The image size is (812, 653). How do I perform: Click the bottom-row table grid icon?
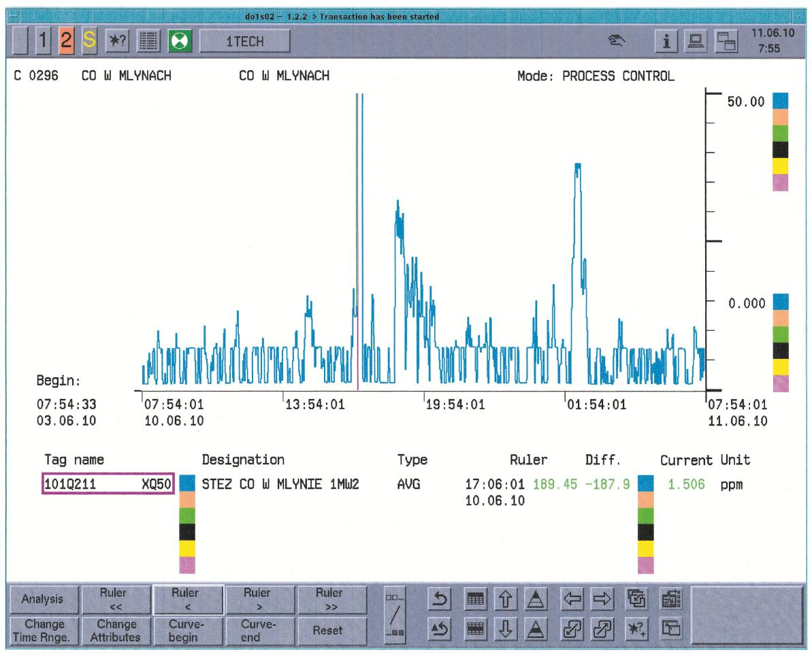pyautogui.click(x=475, y=629)
